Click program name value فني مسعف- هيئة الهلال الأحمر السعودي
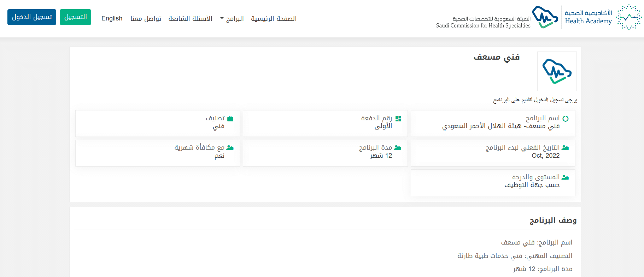Screen dimensions: 644x277 click(x=501, y=126)
